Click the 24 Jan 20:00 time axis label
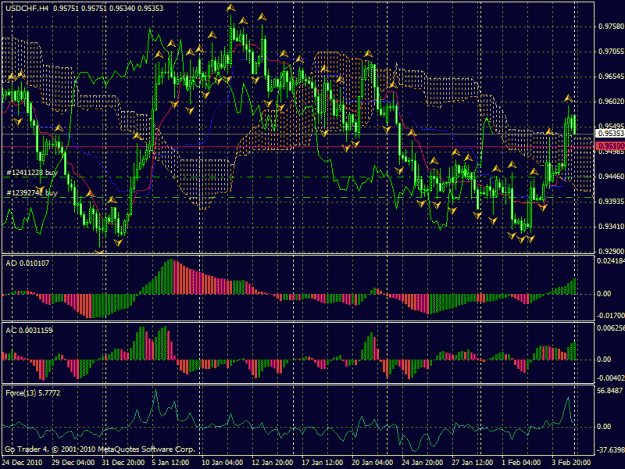 coord(422,463)
